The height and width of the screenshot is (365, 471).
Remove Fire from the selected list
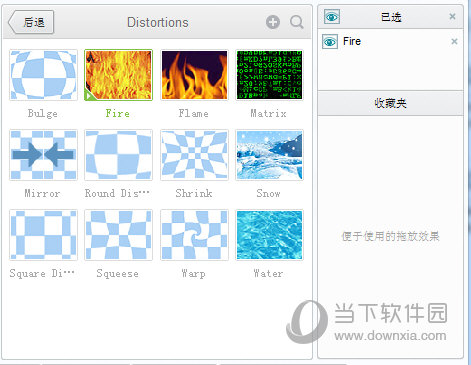pyautogui.click(x=454, y=41)
